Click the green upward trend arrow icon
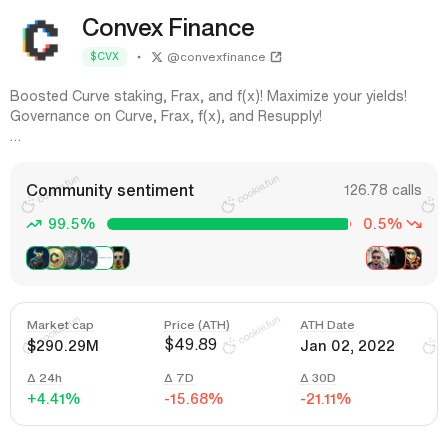Screen dimensions: 448x436 34,224
